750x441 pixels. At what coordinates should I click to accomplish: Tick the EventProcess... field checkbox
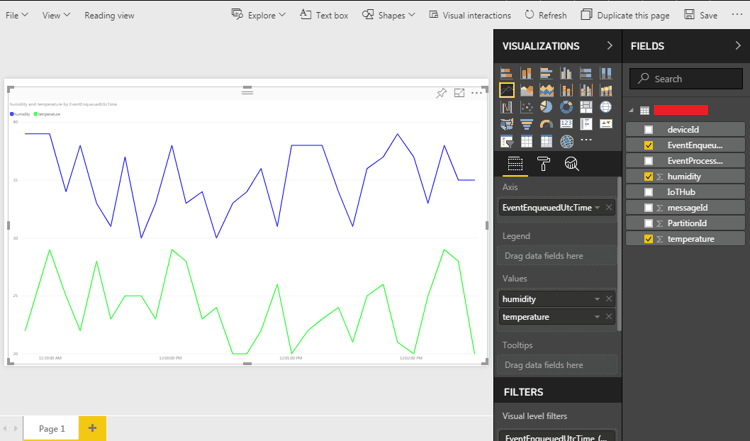649,161
